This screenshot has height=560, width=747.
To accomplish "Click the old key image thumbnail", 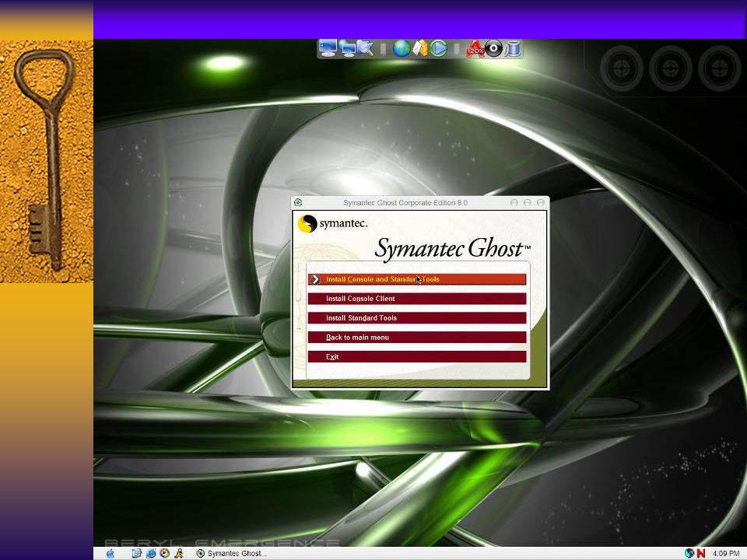I will (47, 162).
